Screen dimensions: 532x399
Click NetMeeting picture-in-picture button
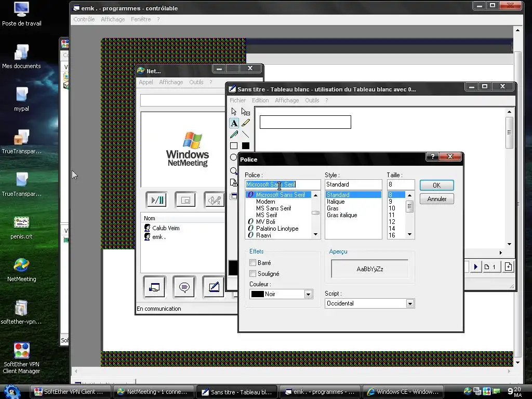tap(185, 200)
